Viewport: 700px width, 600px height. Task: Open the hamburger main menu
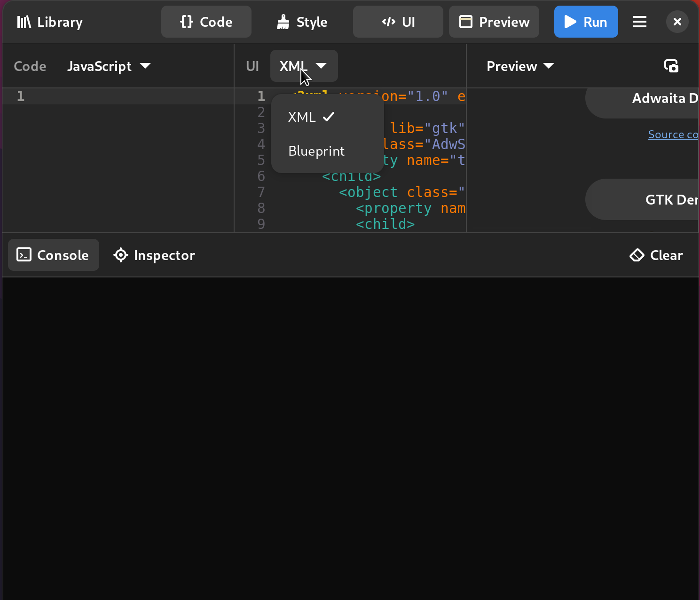[x=639, y=22]
